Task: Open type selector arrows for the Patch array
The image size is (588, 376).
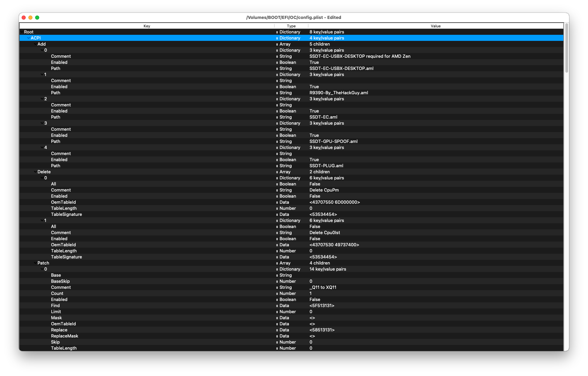Action: [277, 263]
